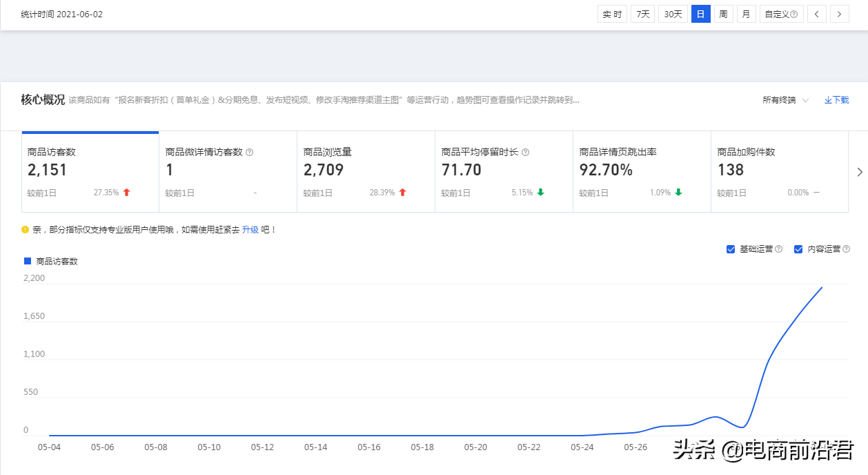Open the 所有终端 terminal dropdown

pyautogui.click(x=785, y=100)
